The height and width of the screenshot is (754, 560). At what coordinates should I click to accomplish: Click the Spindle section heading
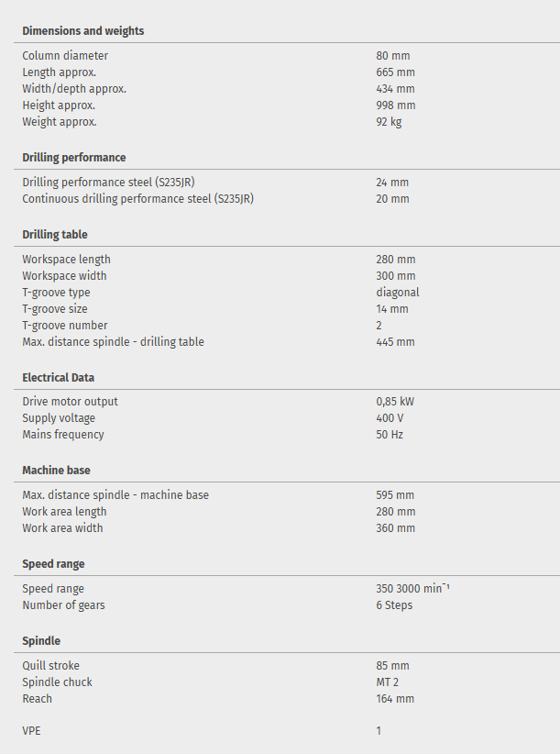coord(41,641)
